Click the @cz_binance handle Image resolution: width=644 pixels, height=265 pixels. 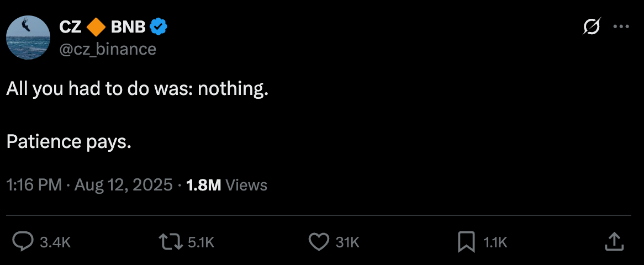tap(108, 49)
